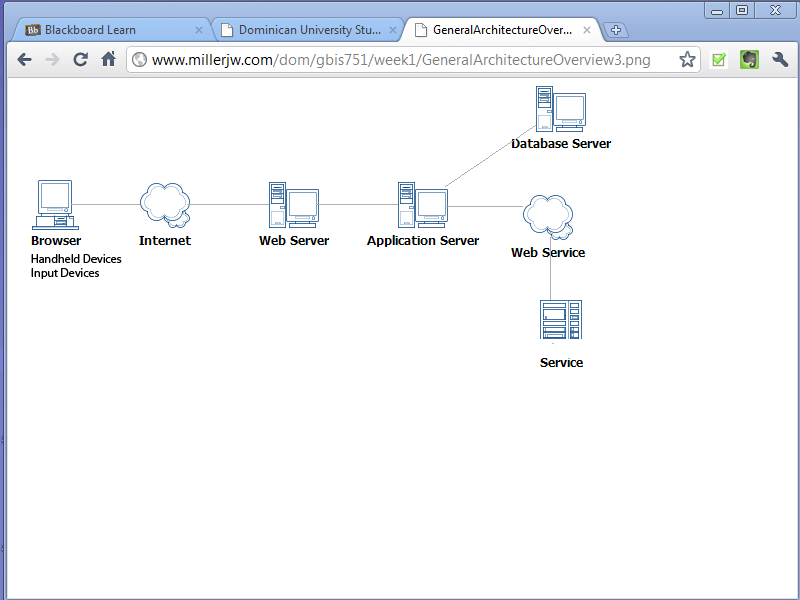Click the Browser computer icon in diagram

coord(55,205)
